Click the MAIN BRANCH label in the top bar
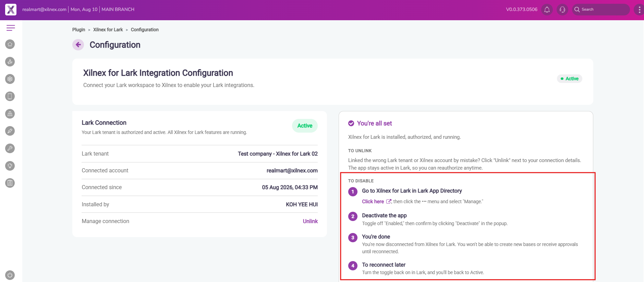644x282 pixels. pyautogui.click(x=118, y=10)
